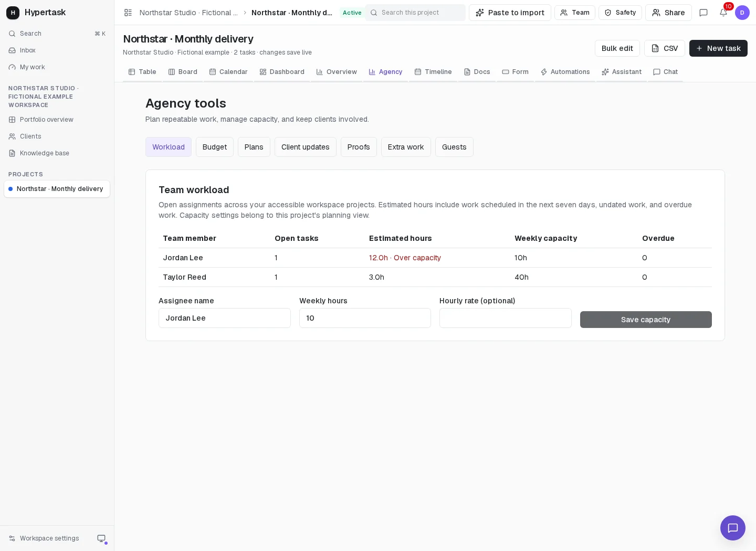The width and height of the screenshot is (756, 551).
Task: Open the Timeline tab
Action: coord(433,72)
